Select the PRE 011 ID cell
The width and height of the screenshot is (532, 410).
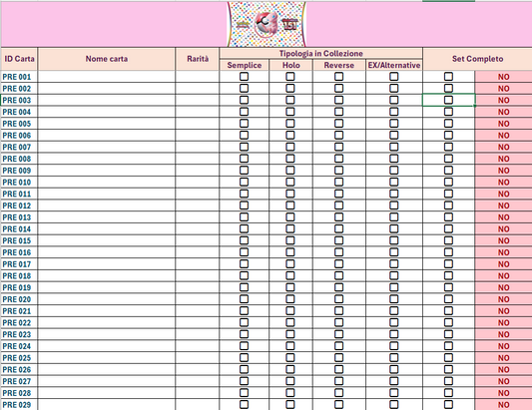(x=19, y=194)
